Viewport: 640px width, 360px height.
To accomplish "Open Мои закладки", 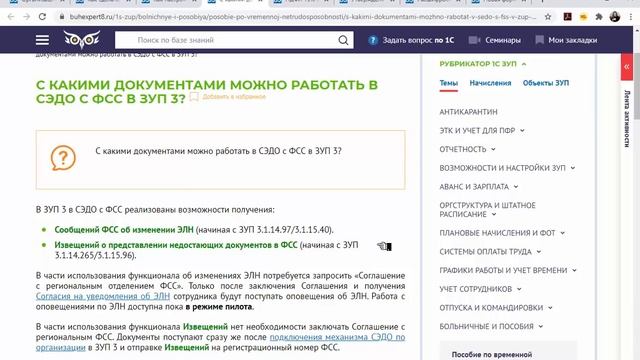I will point(572,40).
